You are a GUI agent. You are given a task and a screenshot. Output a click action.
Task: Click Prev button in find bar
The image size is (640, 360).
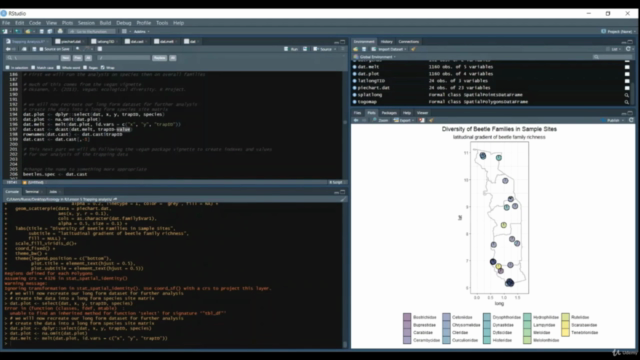point(78,58)
